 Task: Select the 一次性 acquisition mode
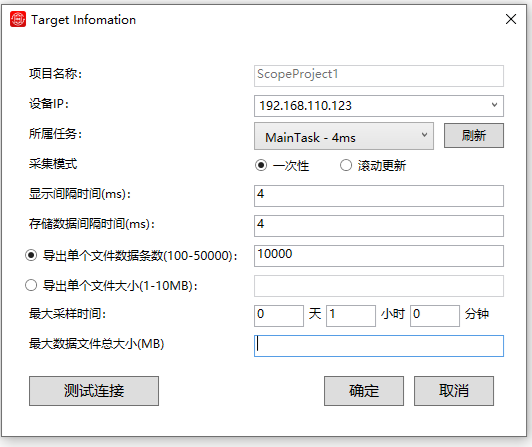(261, 166)
